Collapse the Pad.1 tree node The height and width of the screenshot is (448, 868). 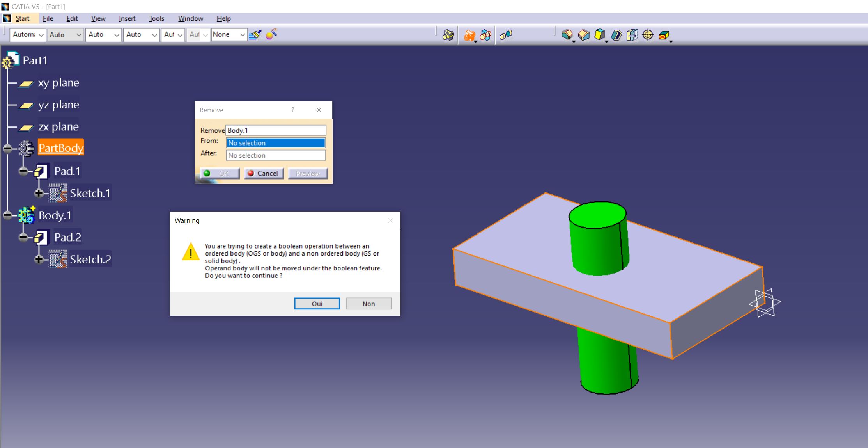[x=23, y=171]
